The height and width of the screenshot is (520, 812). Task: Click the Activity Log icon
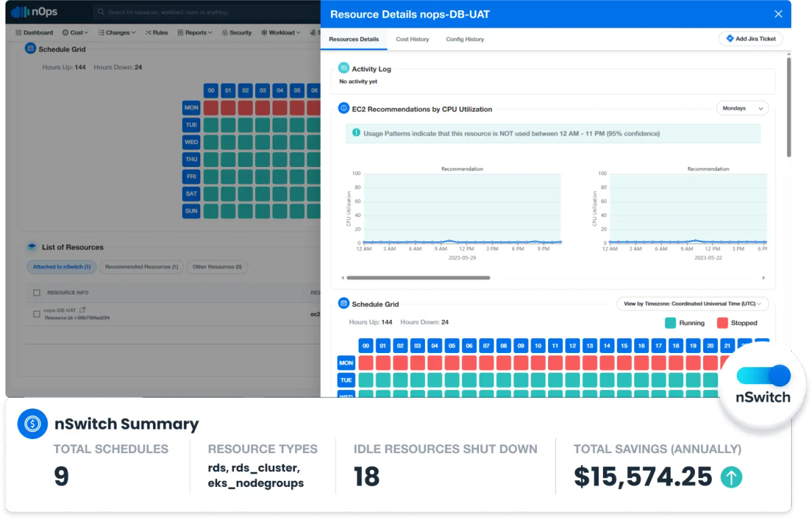pyautogui.click(x=344, y=68)
